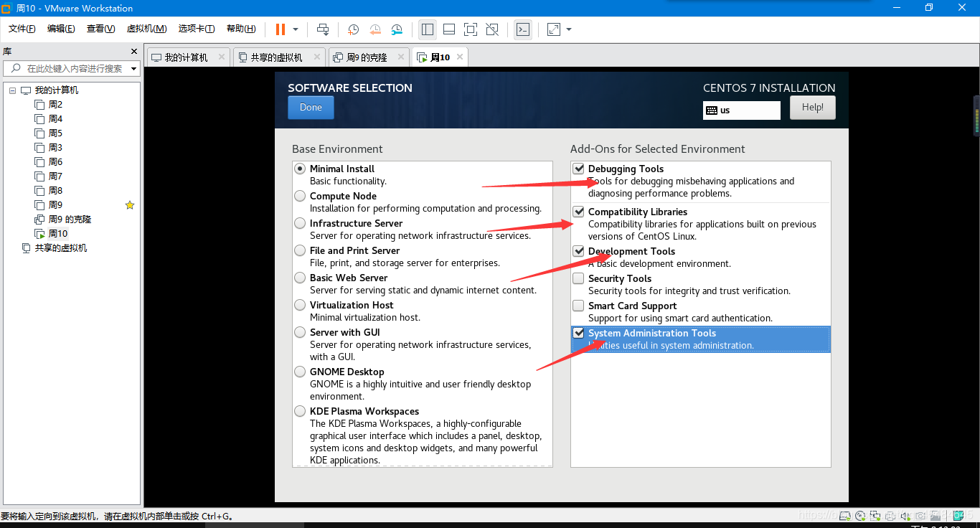Open the 帮助(H) menu
Screen dimensions: 980x528
(241, 29)
